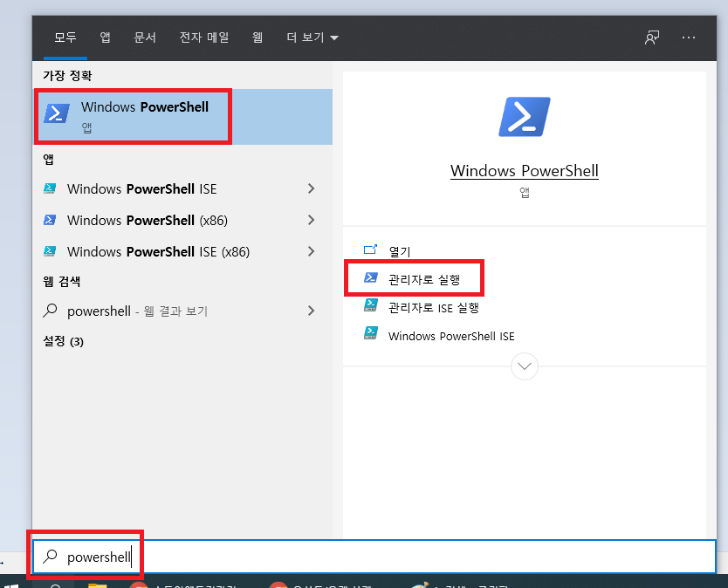Expand arrow for powershell web search
Screen dimensions: 728x588
click(x=311, y=311)
